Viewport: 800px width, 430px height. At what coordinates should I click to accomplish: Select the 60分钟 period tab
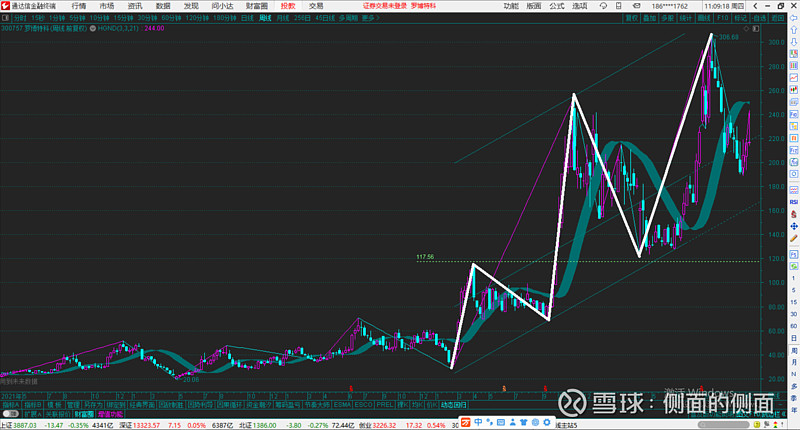click(171, 18)
